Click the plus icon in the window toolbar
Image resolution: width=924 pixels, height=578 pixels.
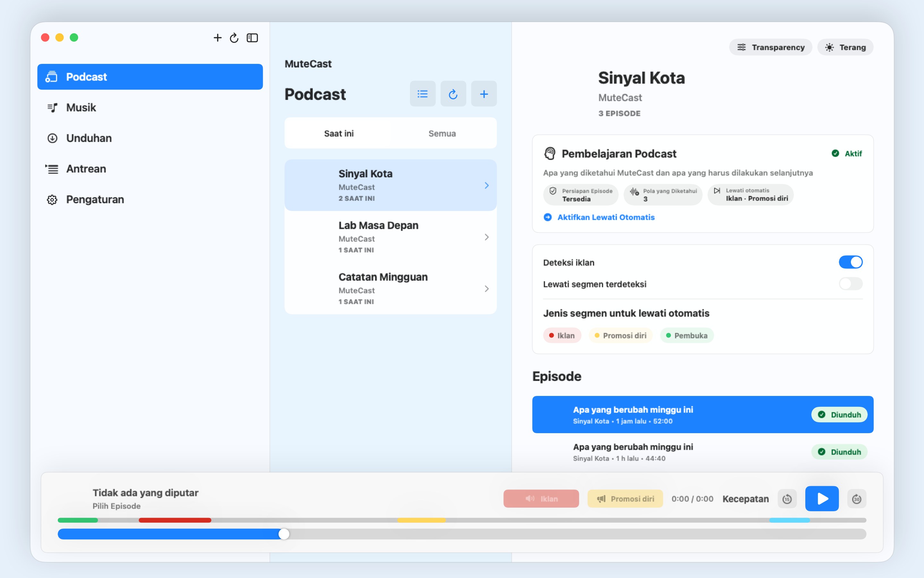click(x=217, y=38)
